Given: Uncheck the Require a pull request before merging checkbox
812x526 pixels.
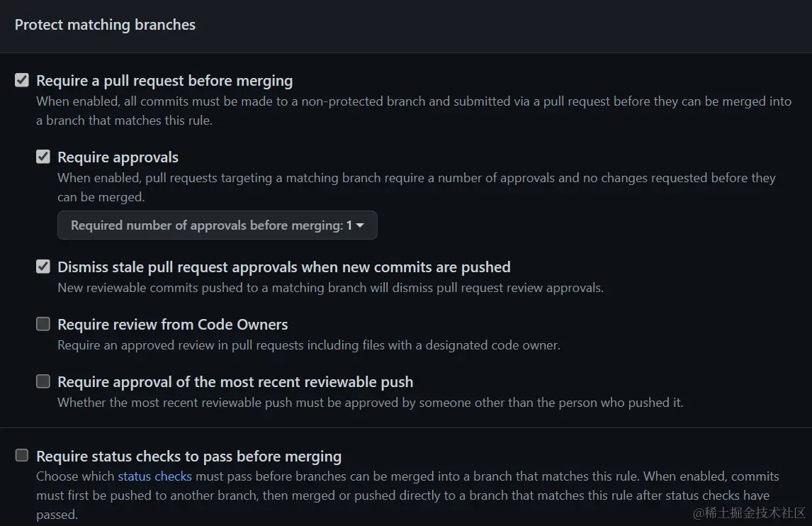Looking at the screenshot, I should click(22, 80).
